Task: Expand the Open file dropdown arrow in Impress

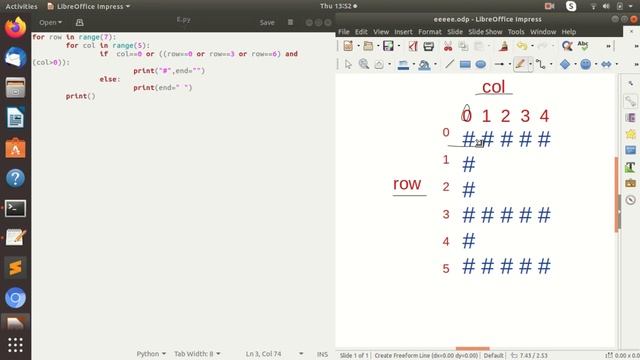Action: point(378,46)
